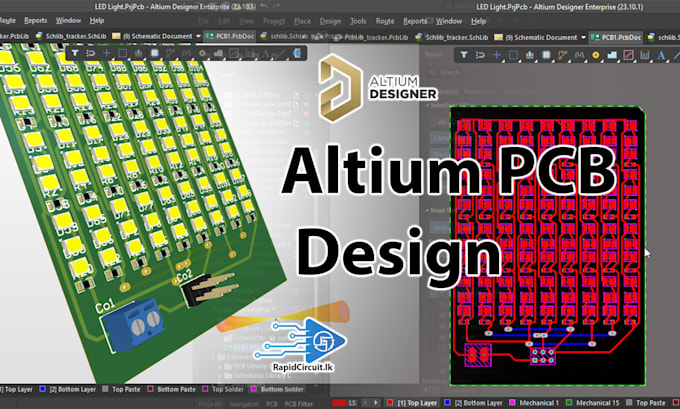Expand Schematic Document dropdown arrow in left window
The image size is (680, 409).
198,36
